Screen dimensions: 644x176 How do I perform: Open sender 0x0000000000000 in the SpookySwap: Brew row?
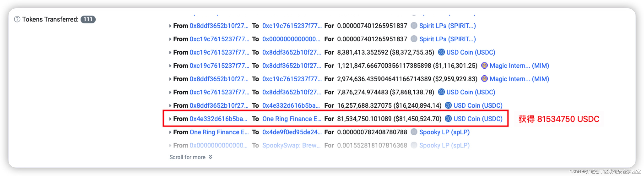pos(219,145)
